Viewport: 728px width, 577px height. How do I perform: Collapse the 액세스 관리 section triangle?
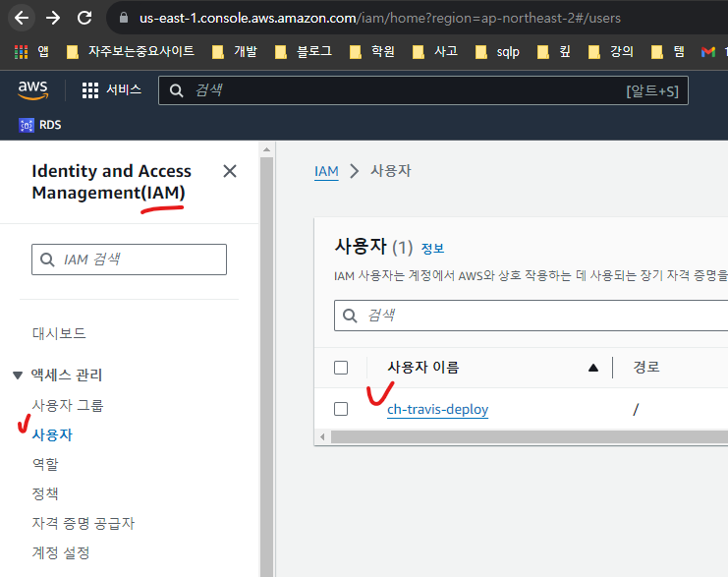(x=18, y=375)
